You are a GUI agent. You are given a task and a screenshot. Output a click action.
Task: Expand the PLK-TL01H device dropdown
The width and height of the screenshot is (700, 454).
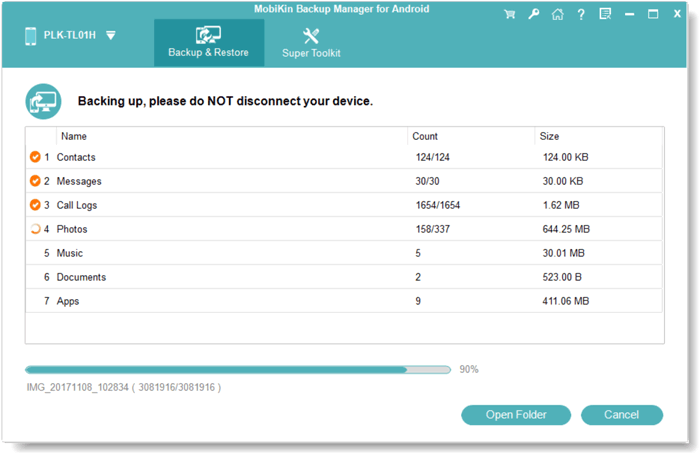pyautogui.click(x=111, y=35)
